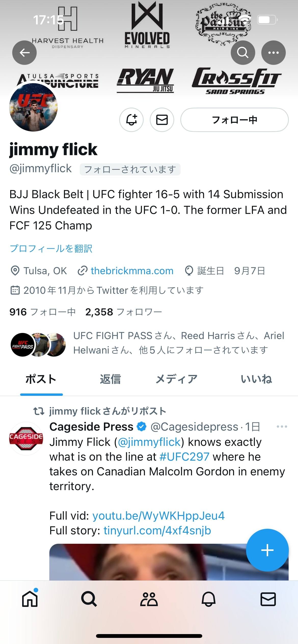Open Cageside Press avatar

[x=26, y=438]
